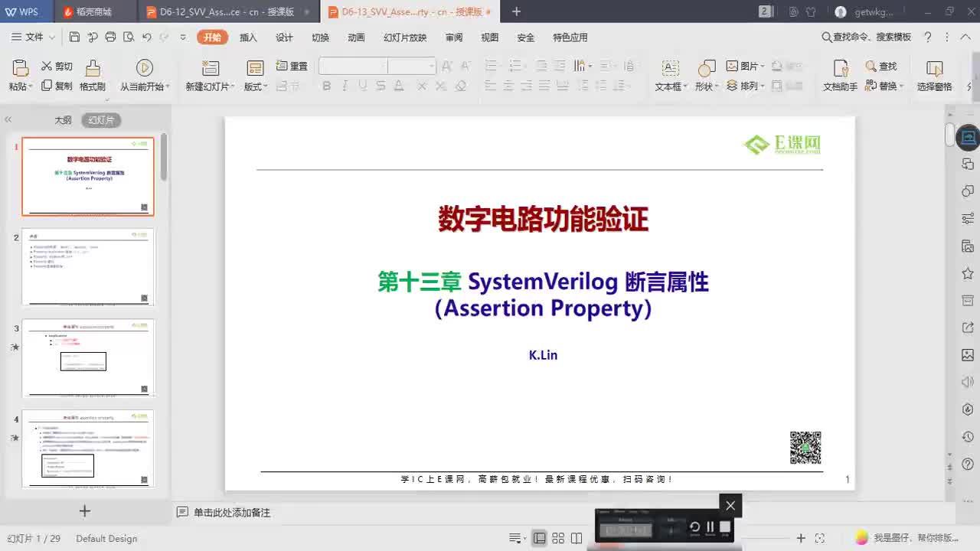Open Print Preview from quick access toolbar
The width and height of the screenshot is (980, 551).
128,37
